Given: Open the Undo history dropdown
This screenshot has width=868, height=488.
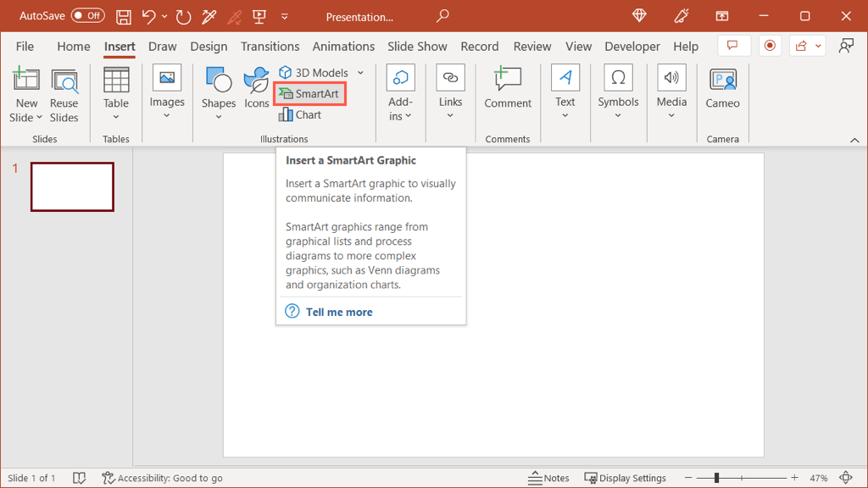Looking at the screenshot, I should pyautogui.click(x=164, y=17).
